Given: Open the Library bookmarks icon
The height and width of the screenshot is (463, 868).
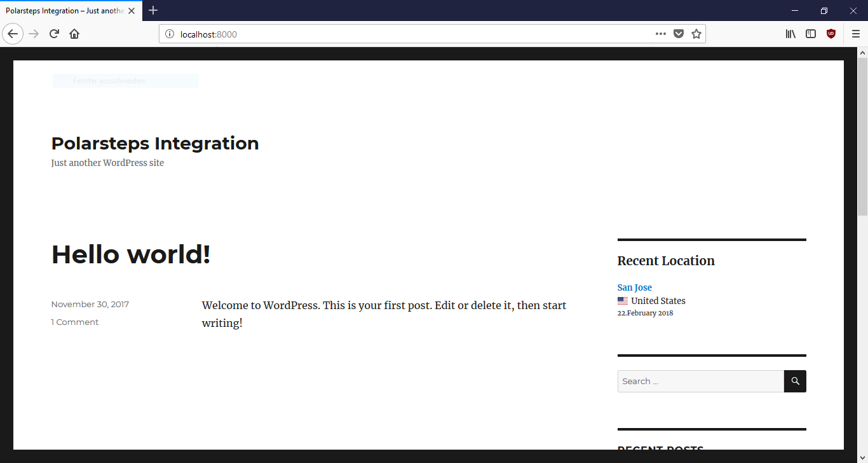Looking at the screenshot, I should pyautogui.click(x=790, y=34).
